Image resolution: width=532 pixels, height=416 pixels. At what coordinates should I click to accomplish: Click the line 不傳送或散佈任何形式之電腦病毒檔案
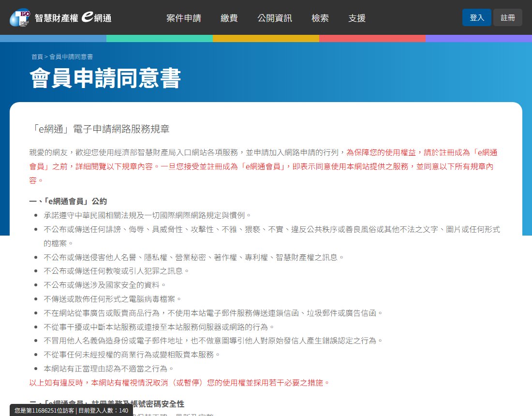112,299
